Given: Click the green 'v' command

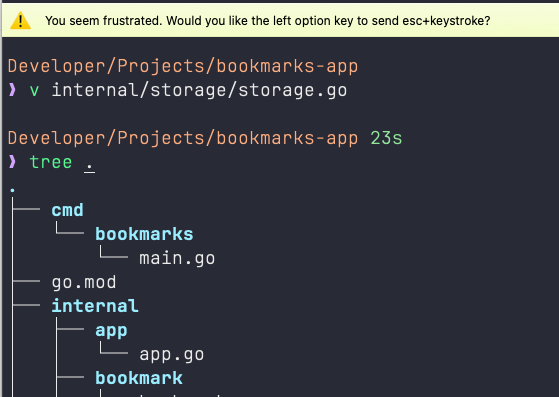Looking at the screenshot, I should tap(34, 91).
